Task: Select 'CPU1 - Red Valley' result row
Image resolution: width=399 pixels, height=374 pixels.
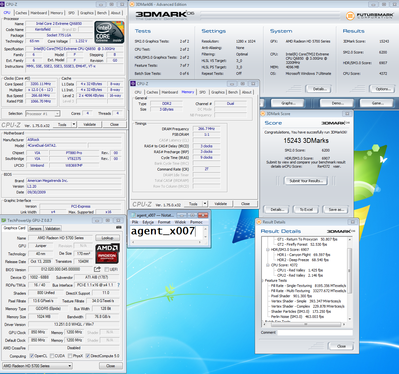Action: point(300,270)
